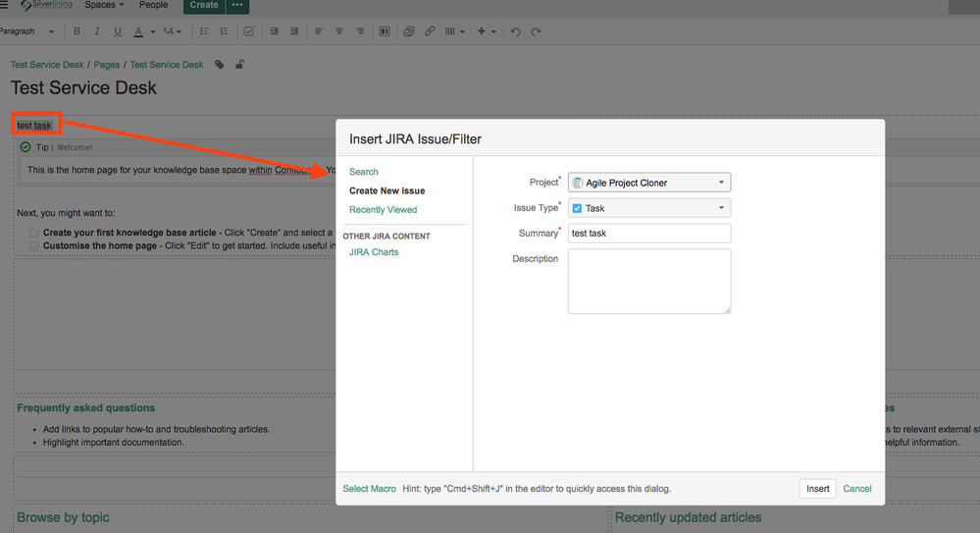Click the Select Macro link
Viewport: 980px width, 533px height.
[370, 489]
